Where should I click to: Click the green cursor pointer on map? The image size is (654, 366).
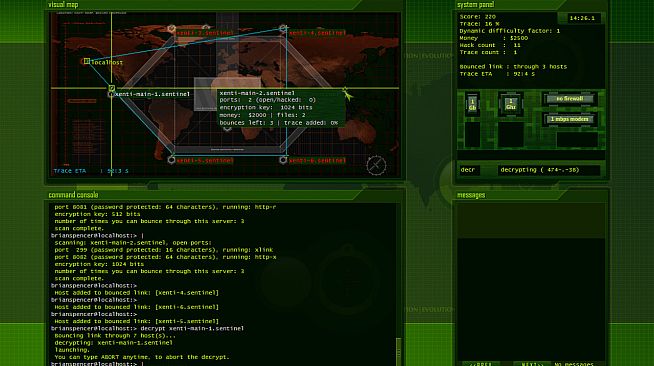pos(347,93)
